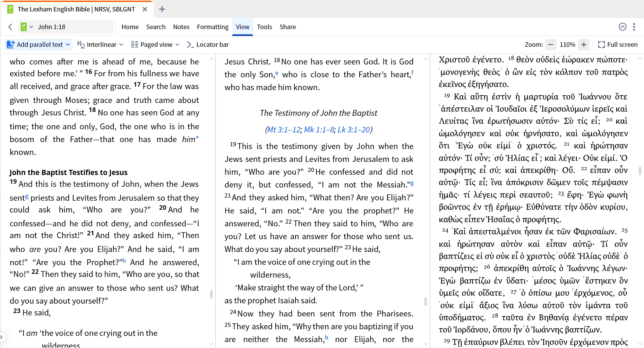This screenshot has height=348, width=644.
Task: Open the three-dot panel menu
Action: click(x=634, y=27)
